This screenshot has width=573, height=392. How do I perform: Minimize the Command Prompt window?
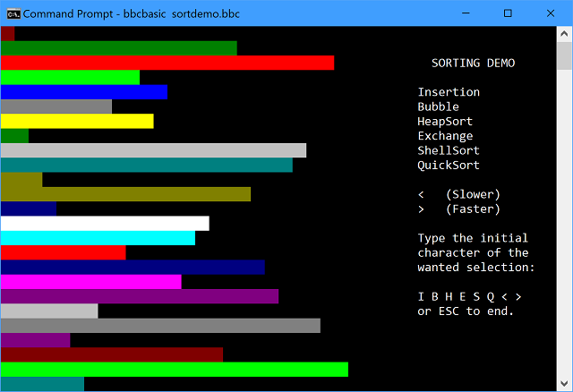[x=466, y=13]
